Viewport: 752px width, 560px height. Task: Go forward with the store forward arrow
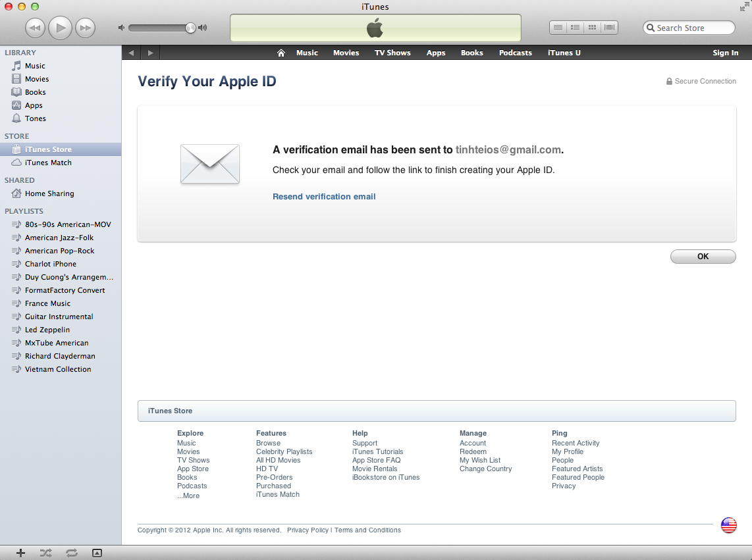tap(151, 53)
